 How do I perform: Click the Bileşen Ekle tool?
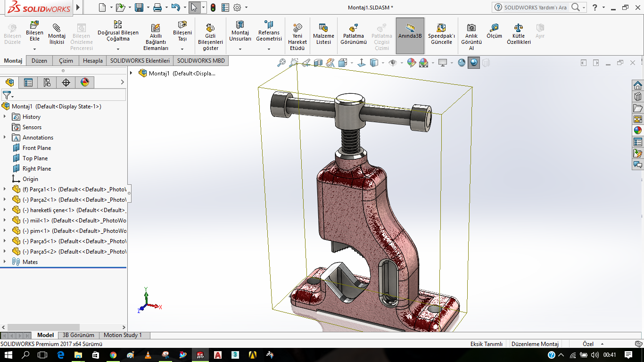[x=34, y=31]
